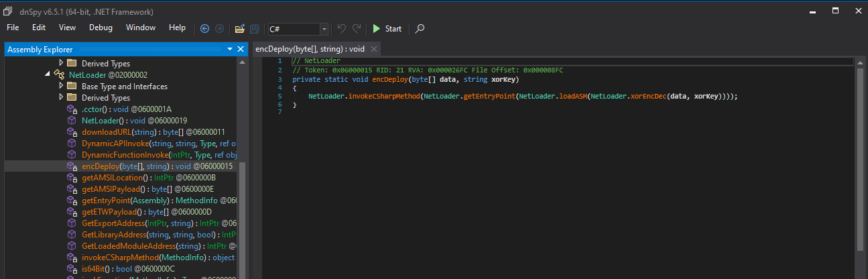Open the File menu
This screenshot has width=868, height=279.
pos(13,28)
